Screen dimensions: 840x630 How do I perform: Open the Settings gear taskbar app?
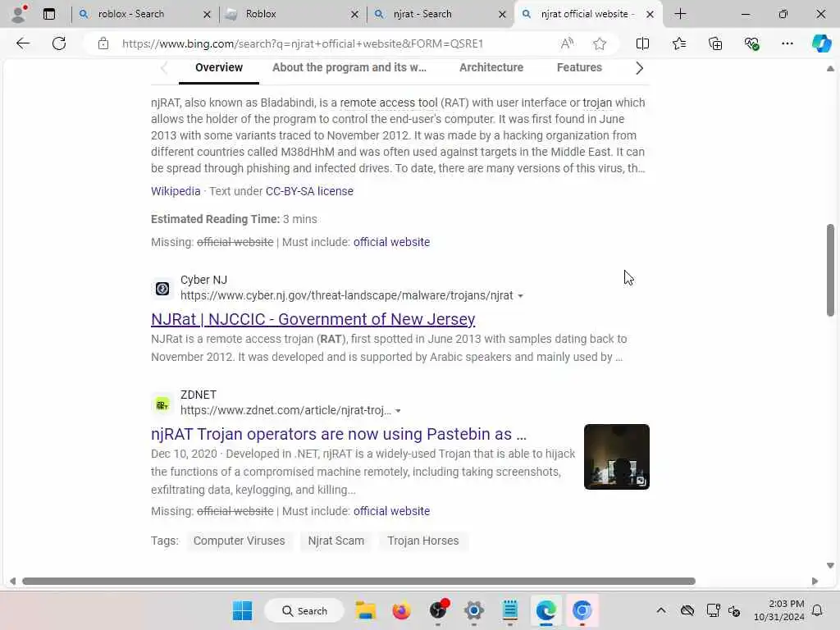point(473,610)
